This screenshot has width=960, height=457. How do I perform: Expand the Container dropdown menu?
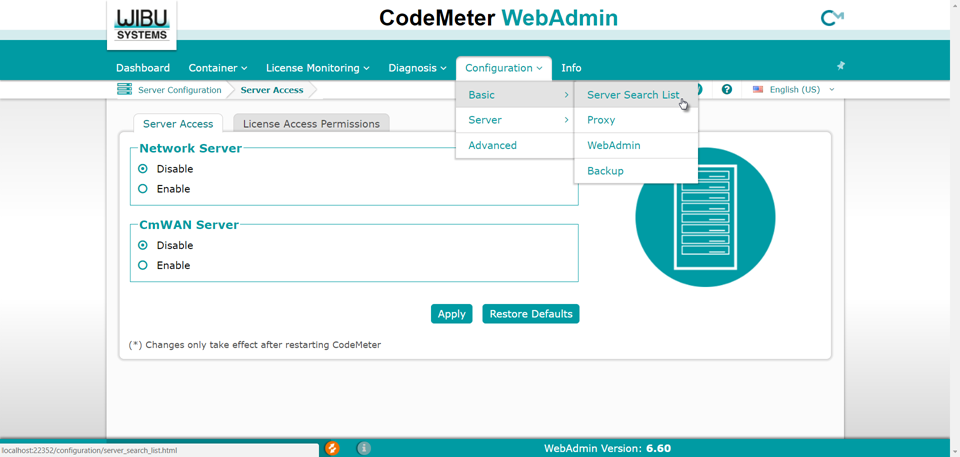point(217,68)
